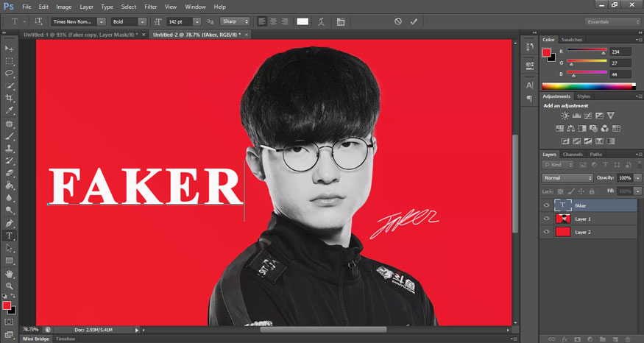Toggle lock transparent pixels

(560, 191)
